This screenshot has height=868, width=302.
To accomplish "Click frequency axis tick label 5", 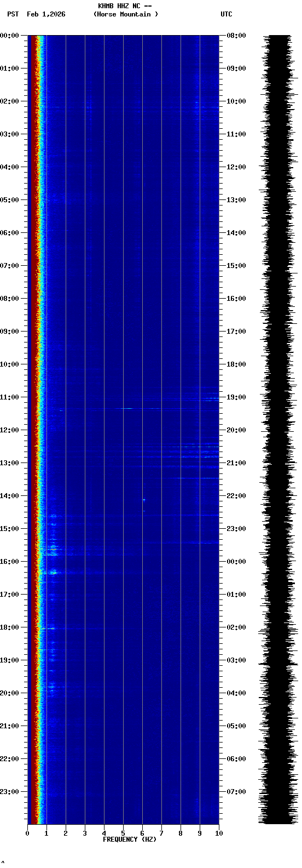I will tap(123, 833).
